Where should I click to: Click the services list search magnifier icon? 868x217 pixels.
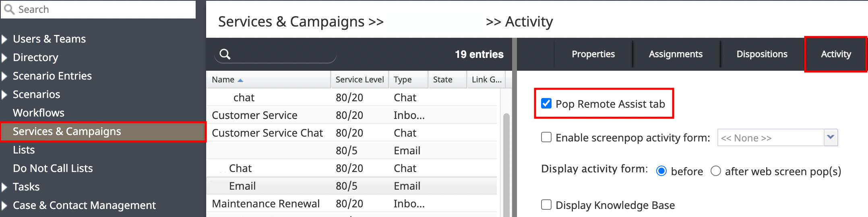(x=225, y=54)
